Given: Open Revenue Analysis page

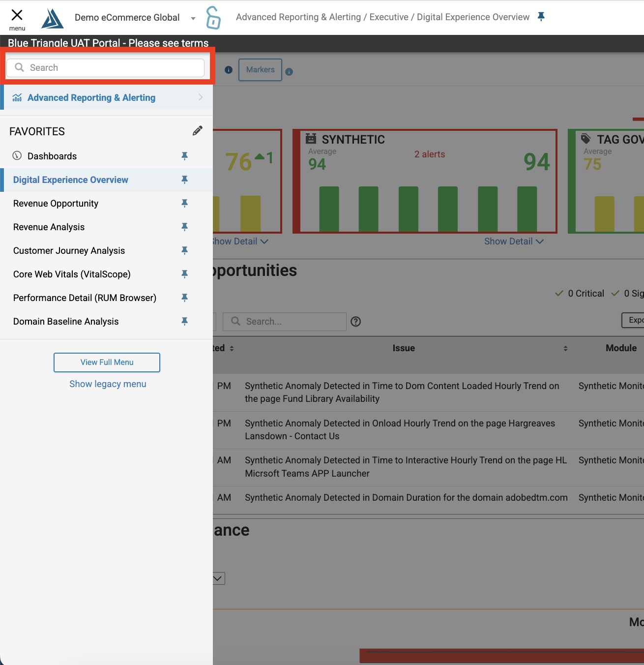Looking at the screenshot, I should [49, 227].
